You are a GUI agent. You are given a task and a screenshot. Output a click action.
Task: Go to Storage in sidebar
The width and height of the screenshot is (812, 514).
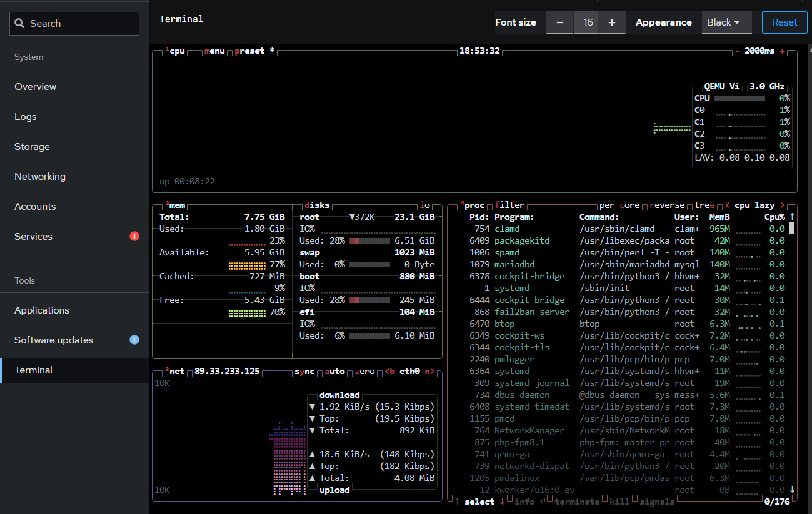click(x=75, y=147)
